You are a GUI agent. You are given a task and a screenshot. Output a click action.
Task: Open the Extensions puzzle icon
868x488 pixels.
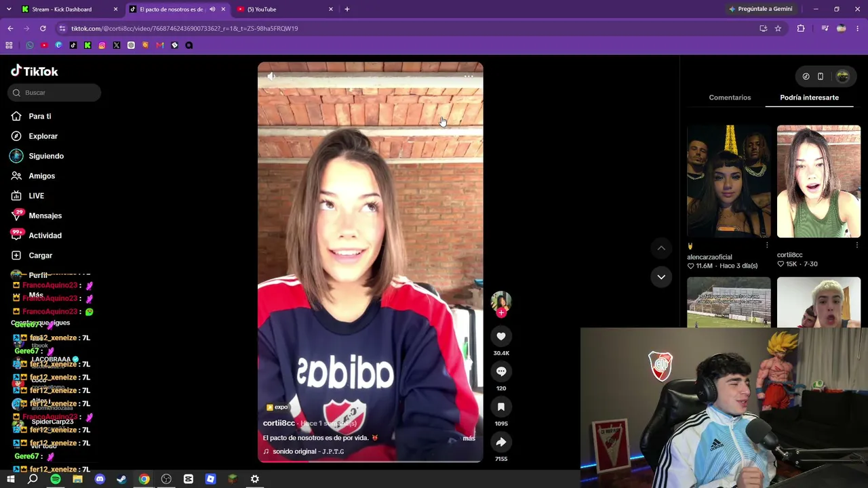click(x=801, y=28)
